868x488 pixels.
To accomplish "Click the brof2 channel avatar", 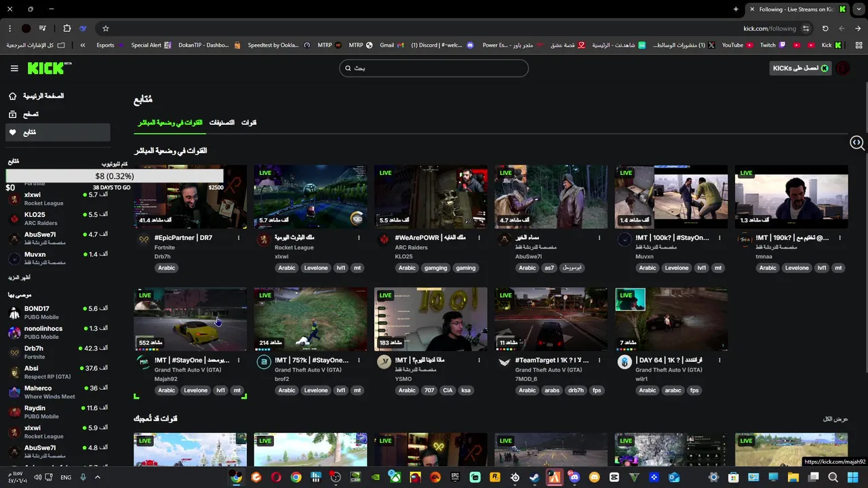I will (x=264, y=362).
